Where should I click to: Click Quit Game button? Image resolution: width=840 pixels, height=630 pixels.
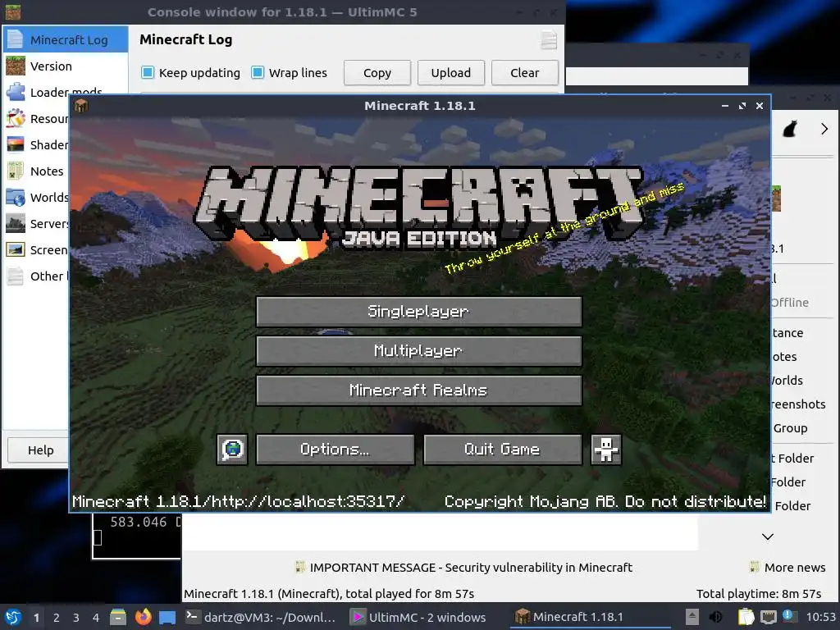pyautogui.click(x=503, y=449)
